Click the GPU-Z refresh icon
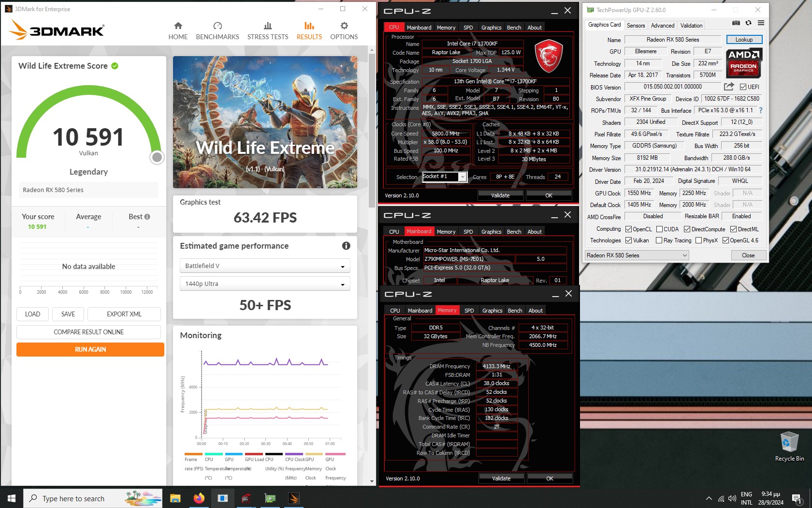Viewport: 812px width, 508px height. (x=748, y=23)
